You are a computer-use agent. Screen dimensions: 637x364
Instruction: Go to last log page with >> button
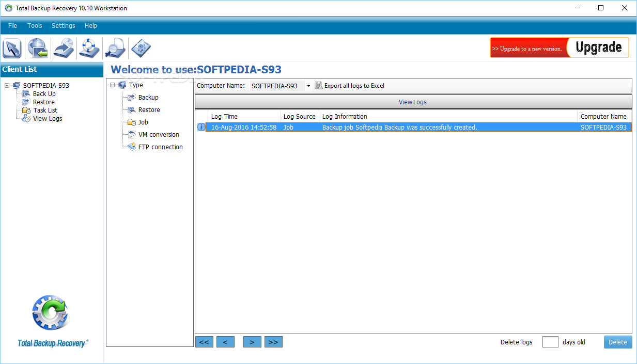click(x=273, y=342)
